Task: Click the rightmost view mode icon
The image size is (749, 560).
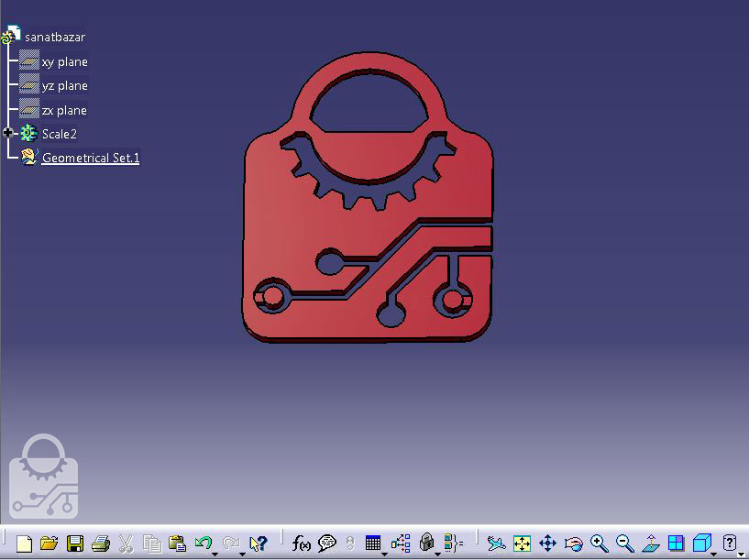Action: pyautogui.click(x=730, y=543)
